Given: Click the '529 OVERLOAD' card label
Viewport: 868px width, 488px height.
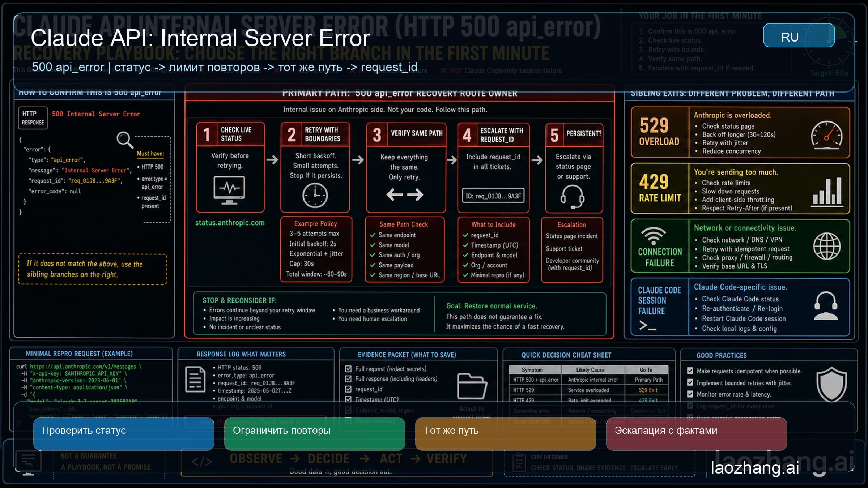Looking at the screenshot, I should (x=659, y=132).
